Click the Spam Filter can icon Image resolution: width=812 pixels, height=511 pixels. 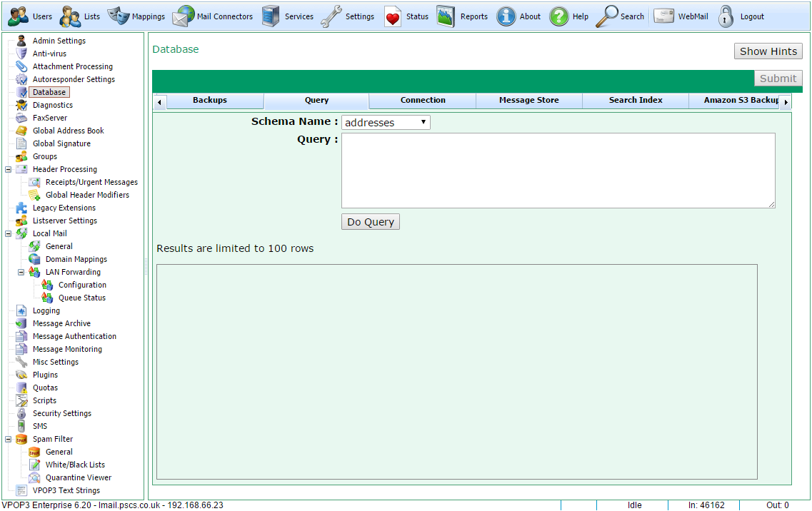point(21,439)
